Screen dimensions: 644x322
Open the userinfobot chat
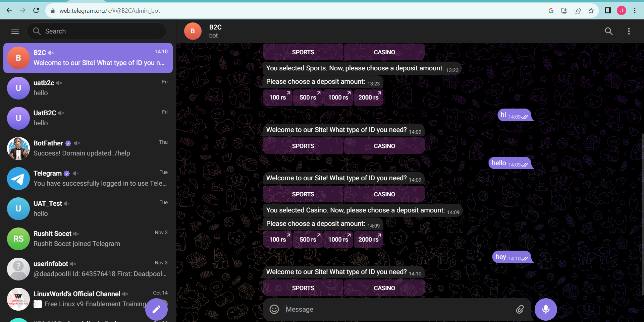pyautogui.click(x=88, y=269)
